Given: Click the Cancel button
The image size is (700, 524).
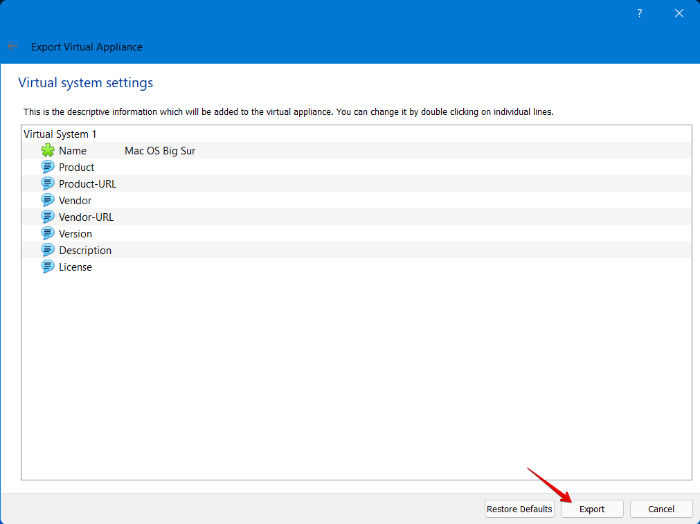Looking at the screenshot, I should click(x=661, y=509).
